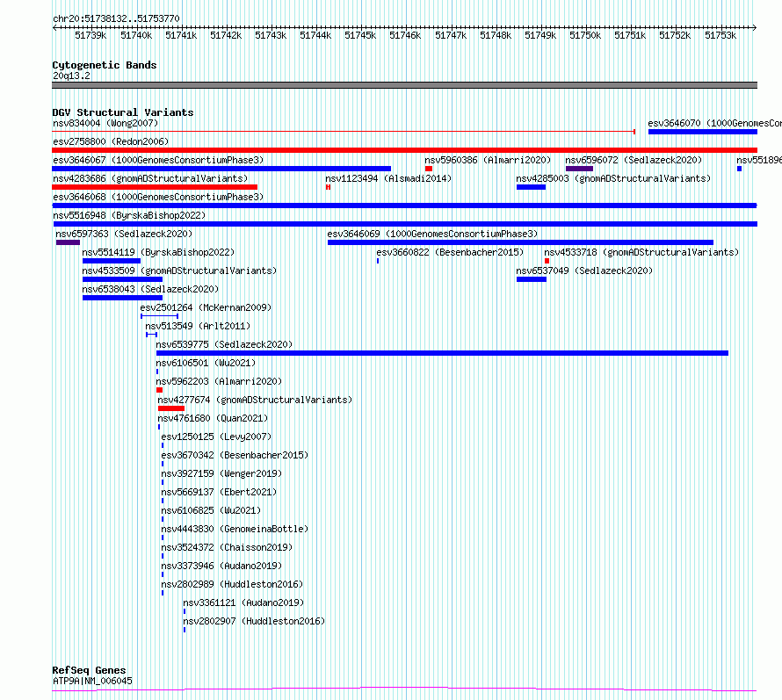The image size is (782, 700).
Task: Open the esv3660822 (Besenbacher2015) label
Action: pyautogui.click(x=450, y=252)
